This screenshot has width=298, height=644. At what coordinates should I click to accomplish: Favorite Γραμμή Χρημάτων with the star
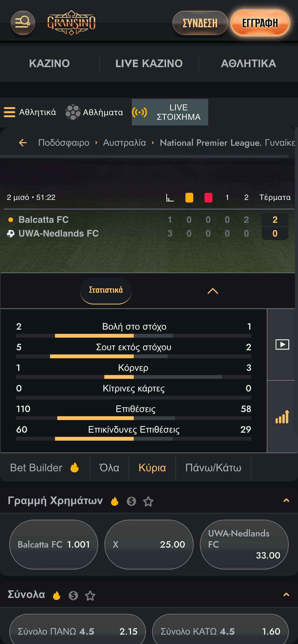coord(148,501)
